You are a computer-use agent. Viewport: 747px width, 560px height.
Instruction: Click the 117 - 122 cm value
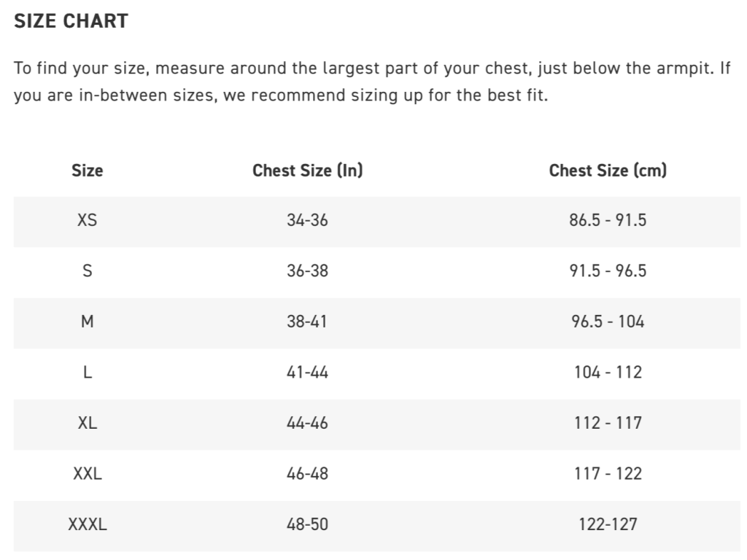point(608,473)
